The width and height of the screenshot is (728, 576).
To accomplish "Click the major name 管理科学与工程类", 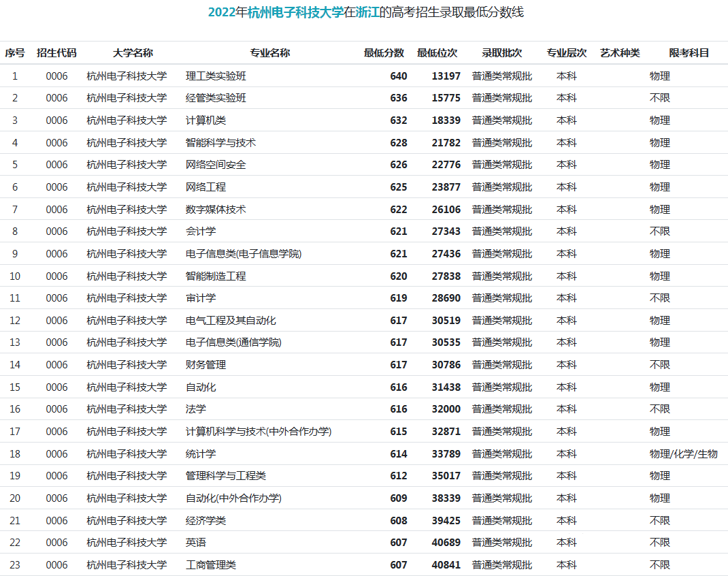I will [226, 476].
